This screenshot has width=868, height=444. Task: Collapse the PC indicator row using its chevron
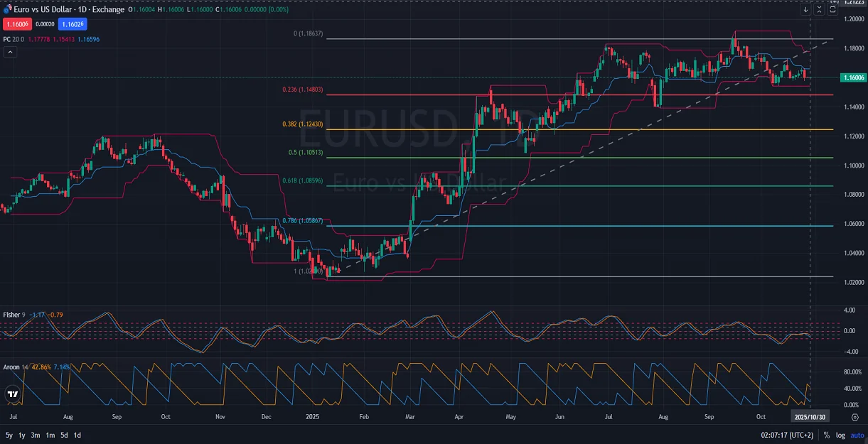coord(9,51)
